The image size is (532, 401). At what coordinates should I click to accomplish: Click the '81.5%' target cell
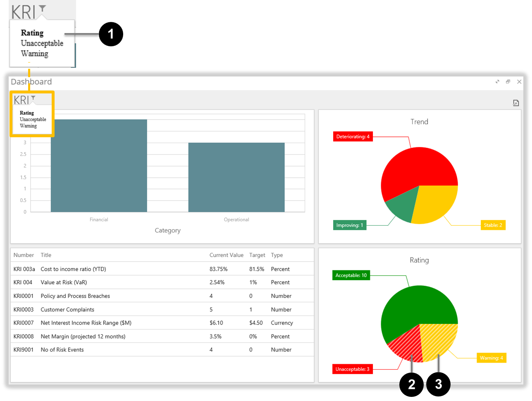point(257,269)
